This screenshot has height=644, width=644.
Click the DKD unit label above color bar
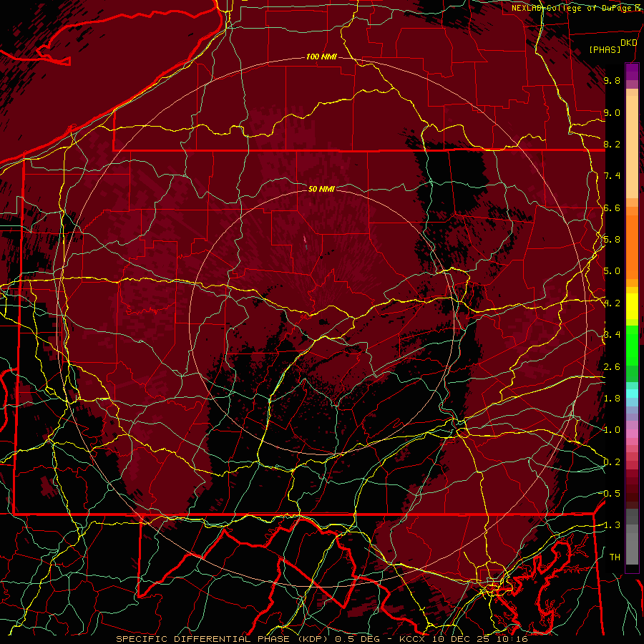pyautogui.click(x=628, y=43)
